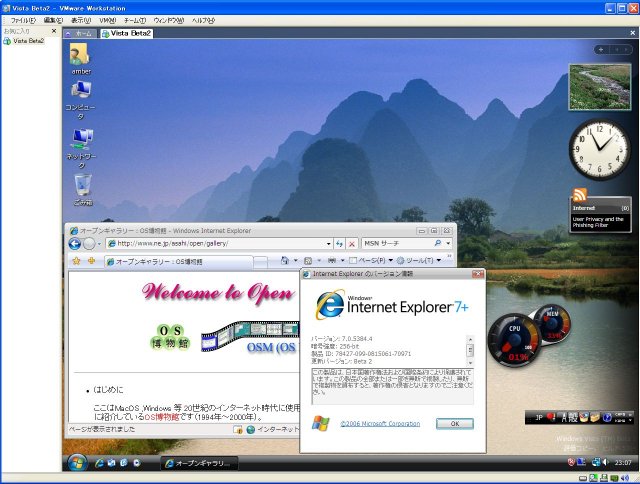Open the User Privacy feed headline
Image resolution: width=640 pixels, height=484 pixels.
598,222
